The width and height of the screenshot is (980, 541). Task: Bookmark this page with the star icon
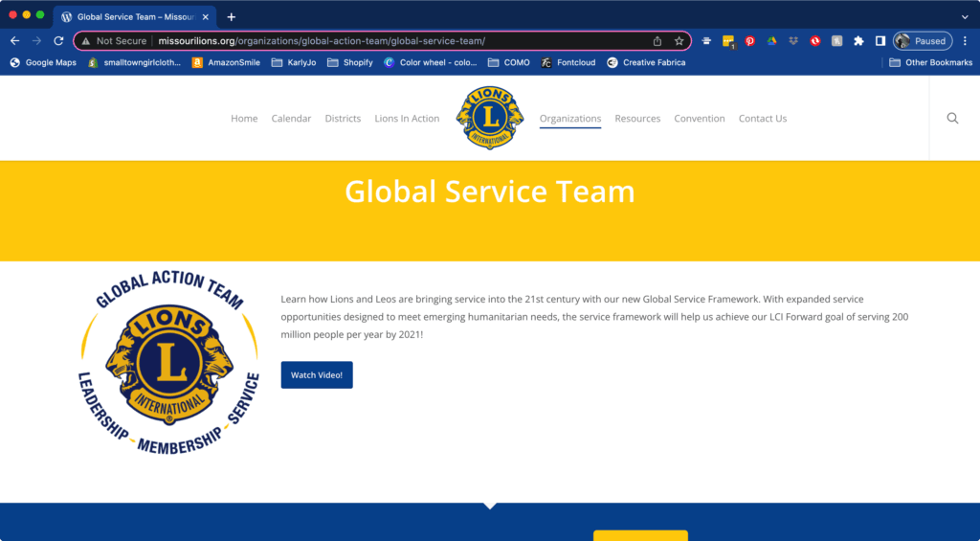point(679,41)
